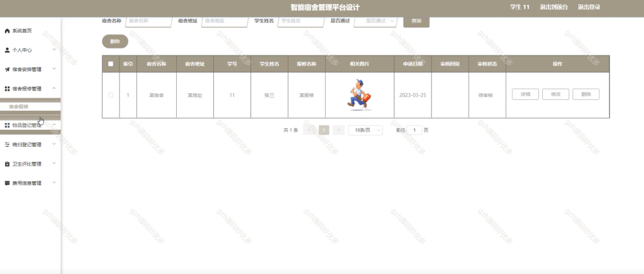Click the home icon beside 系统首页
Screen dimensions: 644x274
7,31
